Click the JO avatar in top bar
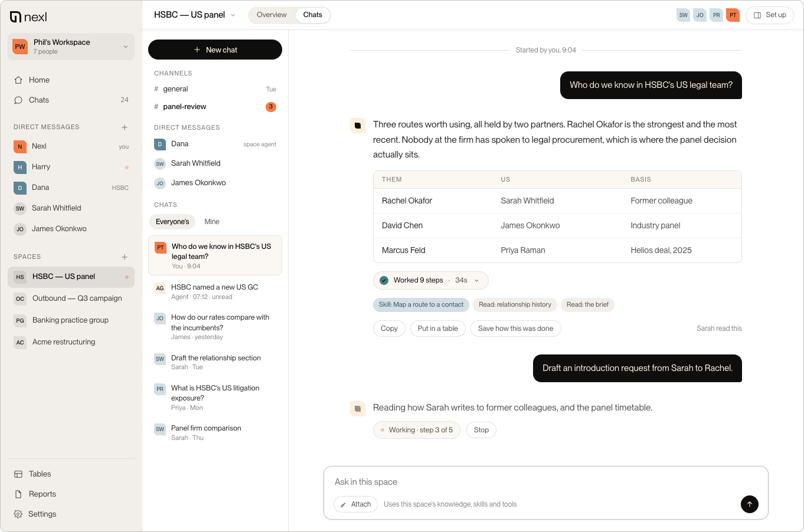This screenshot has width=804, height=532. coord(700,15)
